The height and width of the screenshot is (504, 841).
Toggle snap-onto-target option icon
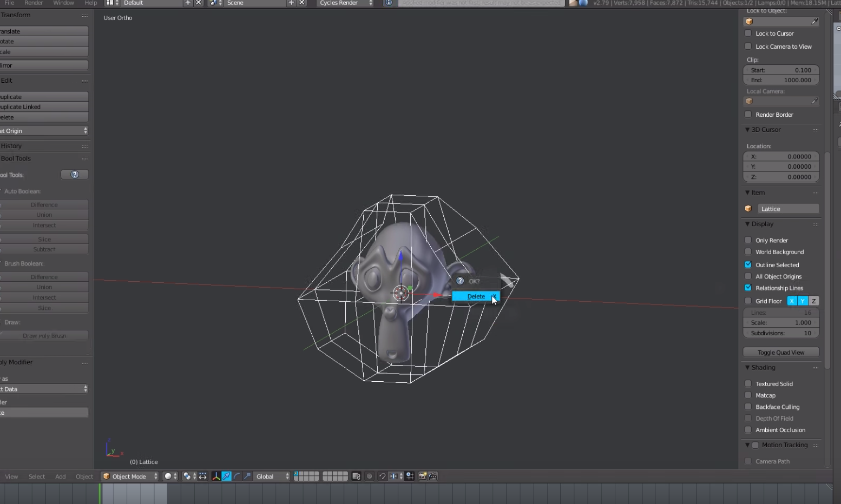(x=410, y=476)
